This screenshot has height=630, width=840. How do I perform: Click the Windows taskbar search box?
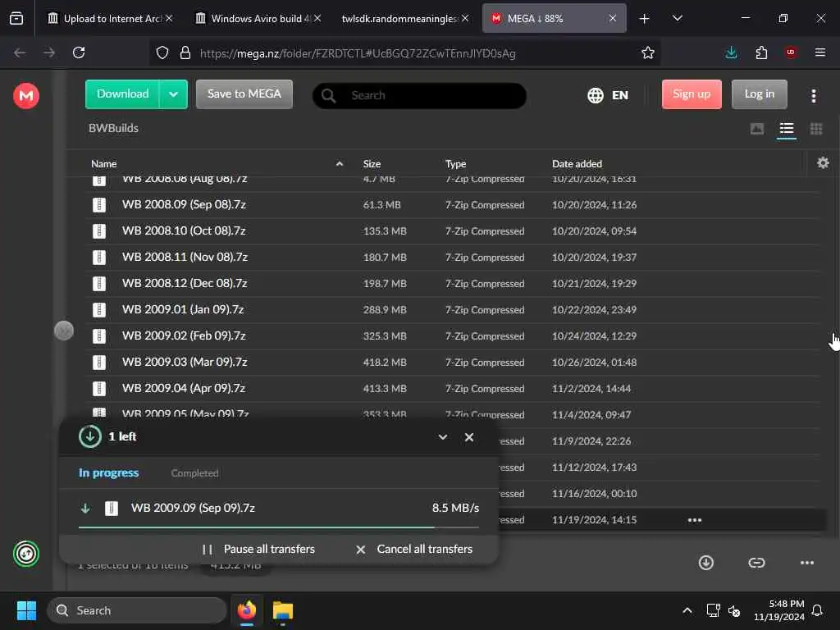(137, 610)
